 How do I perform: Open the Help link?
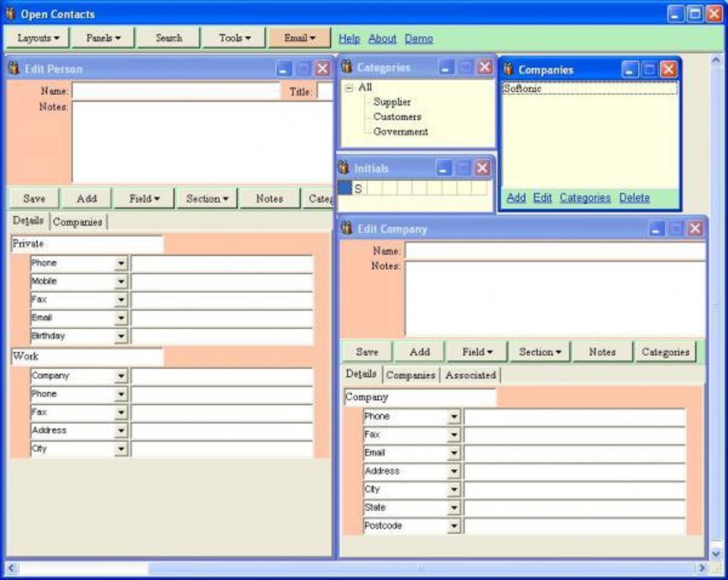point(349,39)
